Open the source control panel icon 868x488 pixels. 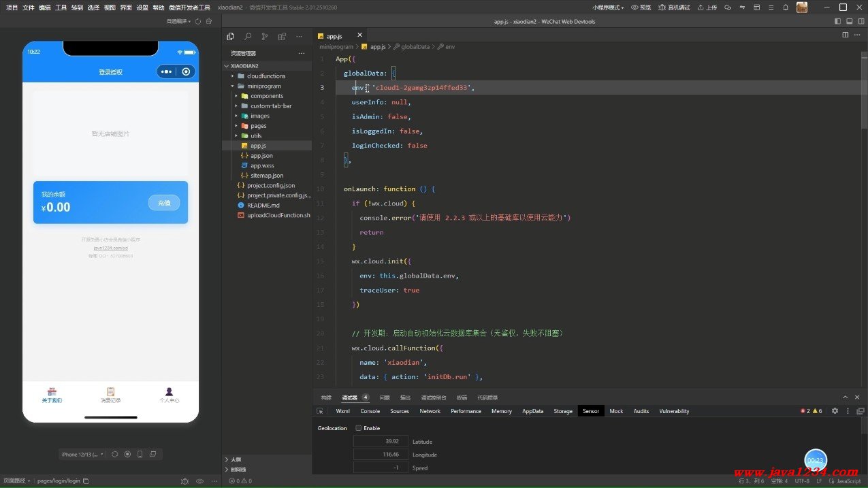tap(265, 37)
